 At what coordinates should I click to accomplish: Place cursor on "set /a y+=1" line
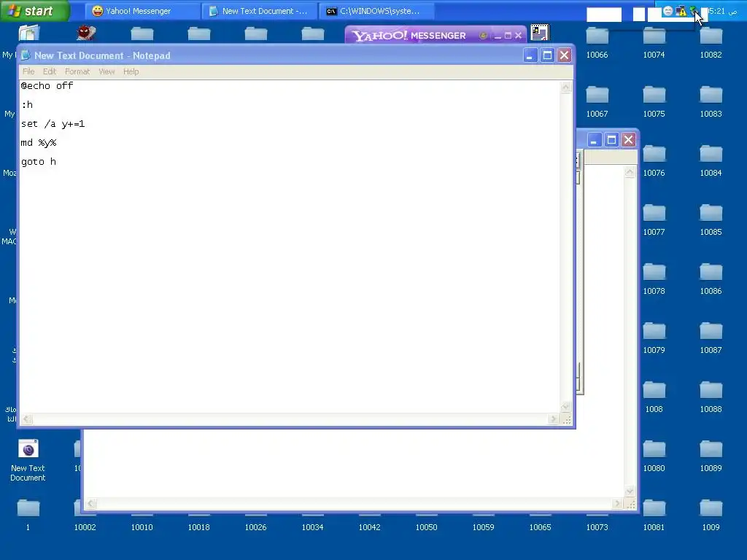point(53,124)
